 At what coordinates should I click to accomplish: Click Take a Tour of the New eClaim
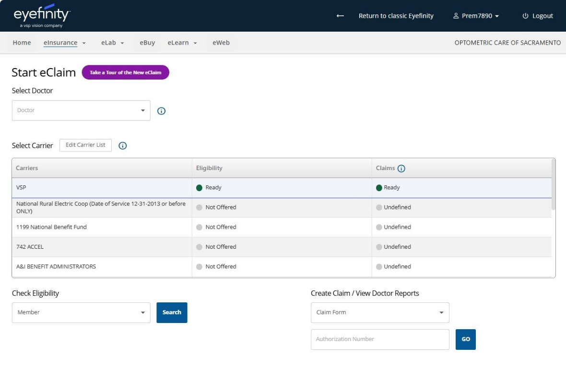coord(126,72)
